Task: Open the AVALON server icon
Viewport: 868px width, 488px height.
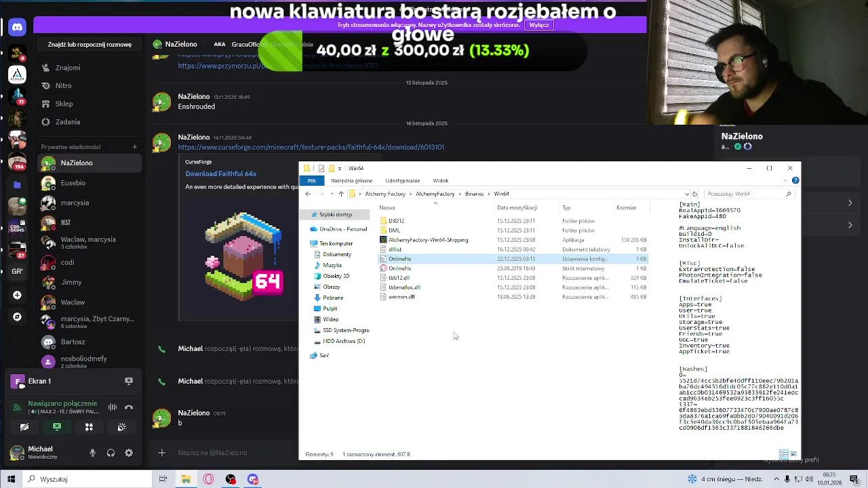Action: point(17,74)
